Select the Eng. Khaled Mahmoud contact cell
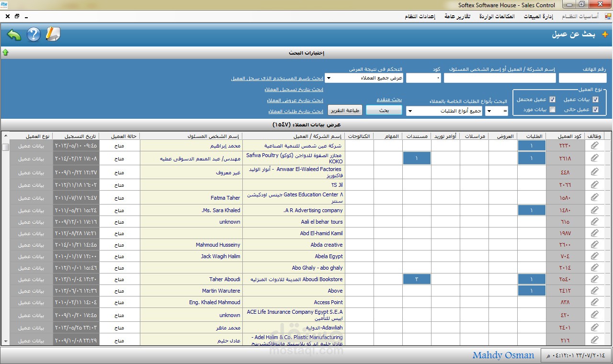This screenshot has height=364, width=613. tap(191, 302)
